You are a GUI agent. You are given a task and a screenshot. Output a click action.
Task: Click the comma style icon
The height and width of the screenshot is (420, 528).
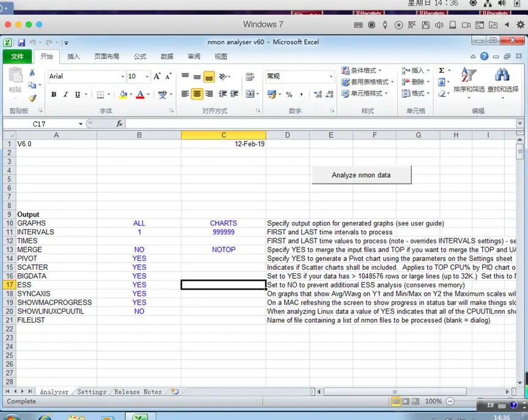[301, 94]
